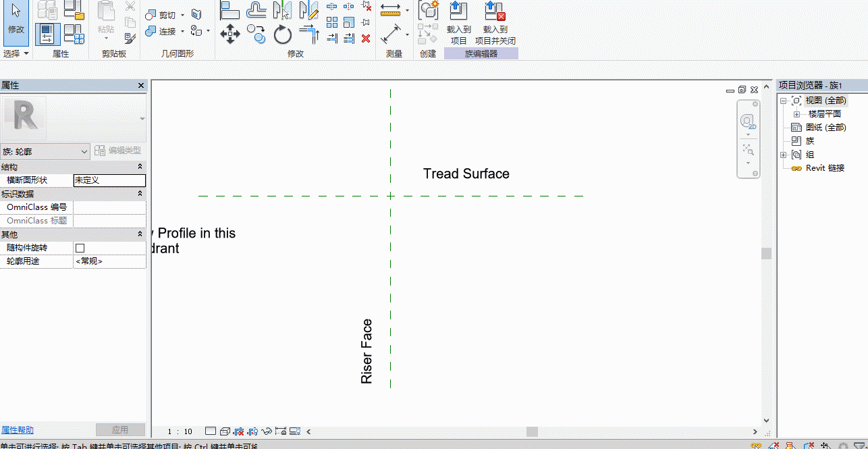The height and width of the screenshot is (449, 868).
Task: Open the 属性帮助 link
Action: tap(17, 430)
